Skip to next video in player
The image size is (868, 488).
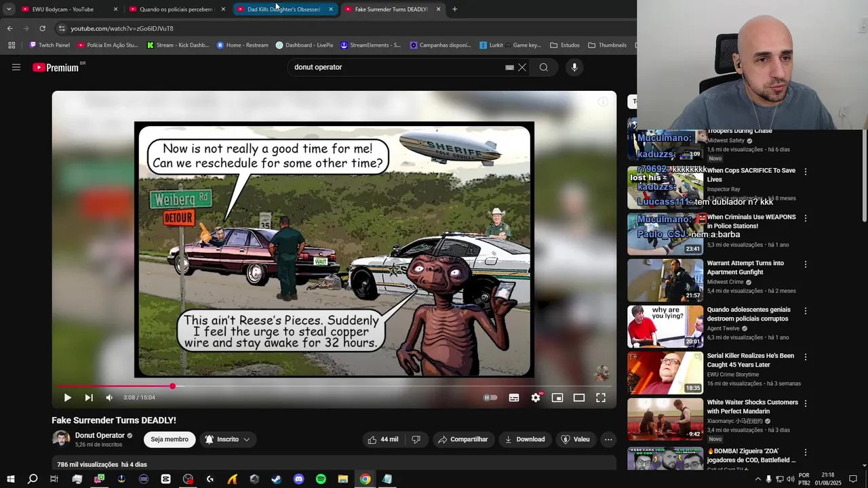[89, 398]
